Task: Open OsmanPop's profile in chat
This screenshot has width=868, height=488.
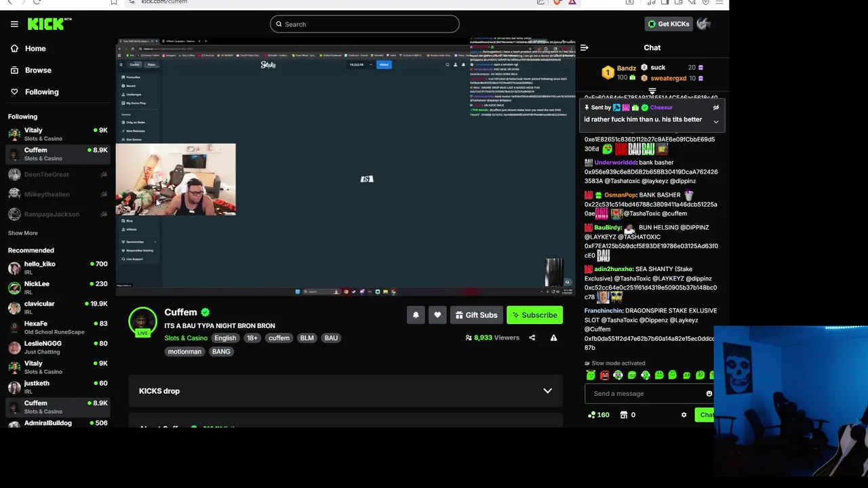Action: (x=620, y=195)
